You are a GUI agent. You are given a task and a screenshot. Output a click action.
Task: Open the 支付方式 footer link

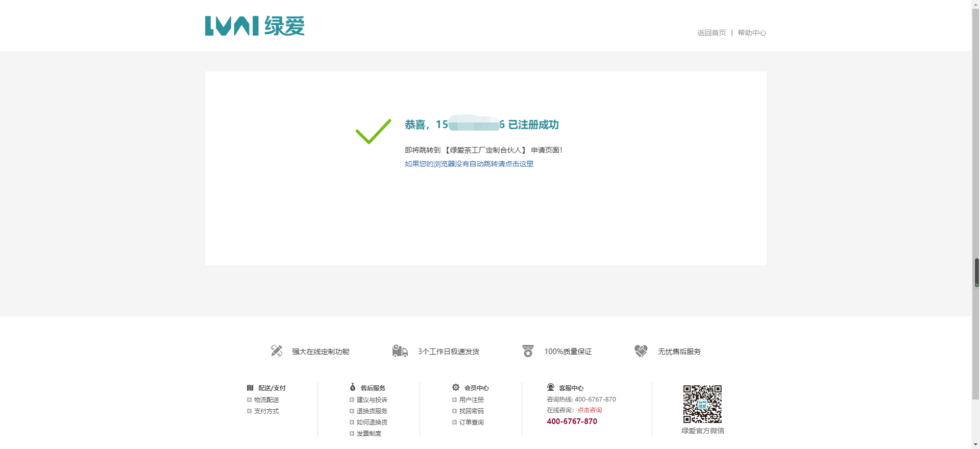(x=266, y=411)
